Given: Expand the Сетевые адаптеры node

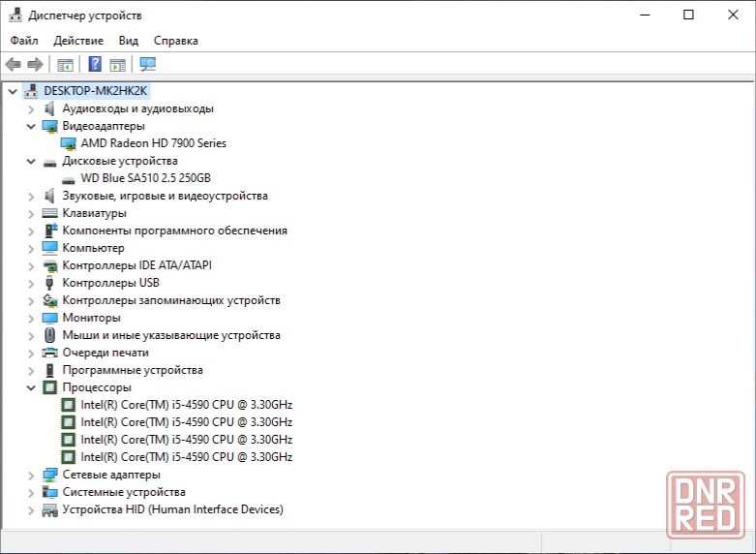Looking at the screenshot, I should click(31, 476).
